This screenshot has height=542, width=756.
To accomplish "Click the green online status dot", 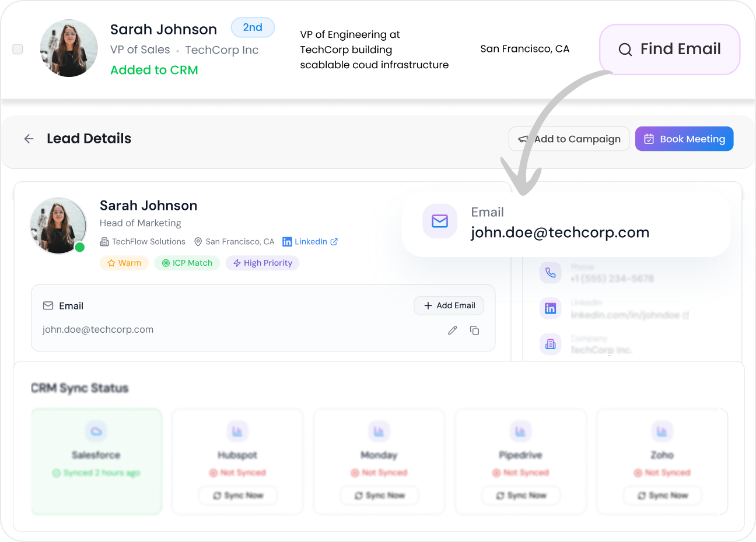I will coord(80,247).
